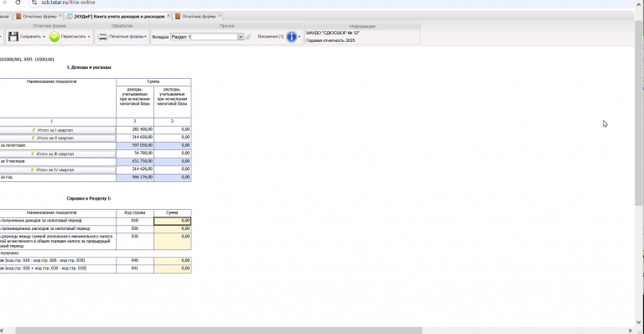
Task: Click income value 314 426,00
Action: coord(142,169)
